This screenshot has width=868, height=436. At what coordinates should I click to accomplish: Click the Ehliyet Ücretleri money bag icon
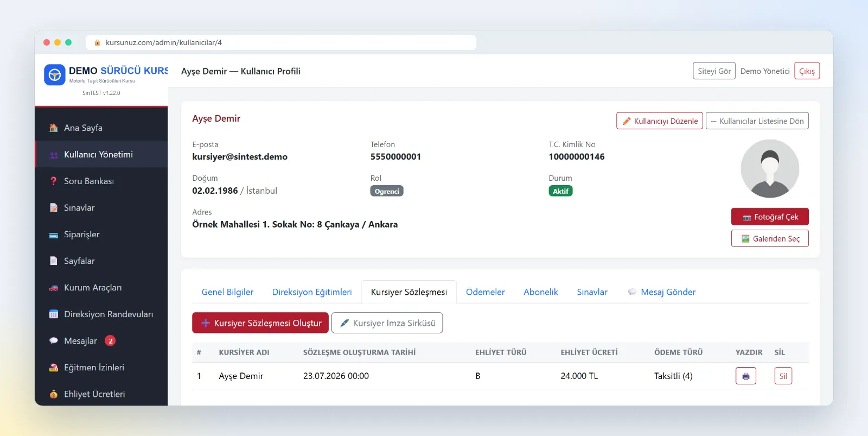coord(54,394)
